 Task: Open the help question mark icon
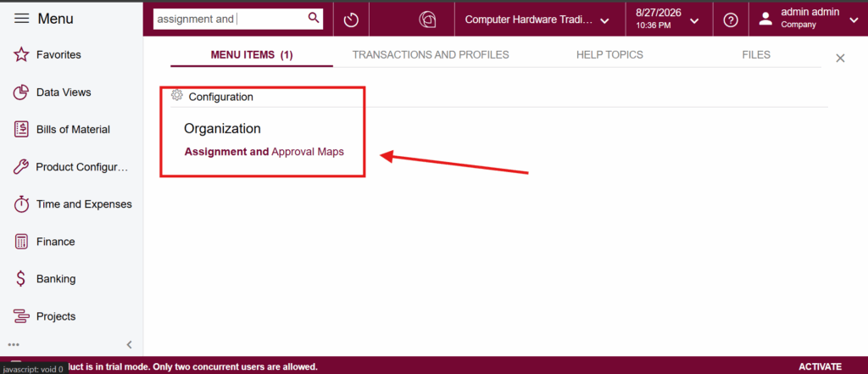pyautogui.click(x=731, y=20)
